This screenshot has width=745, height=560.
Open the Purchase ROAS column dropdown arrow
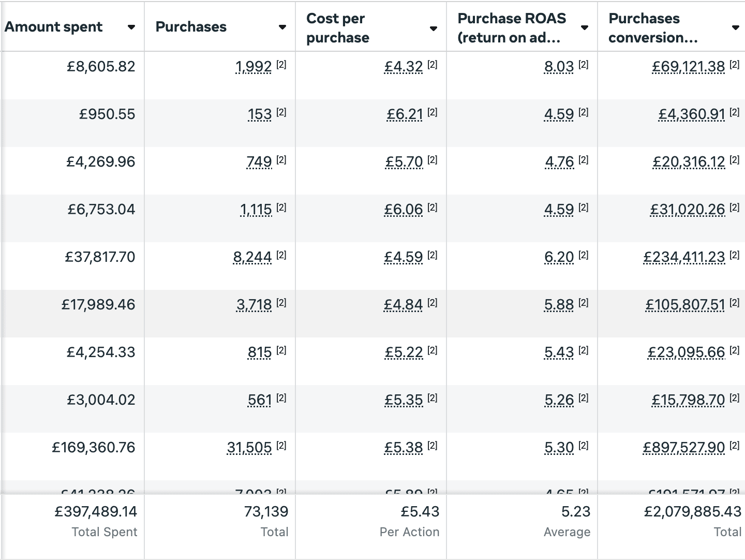click(585, 28)
